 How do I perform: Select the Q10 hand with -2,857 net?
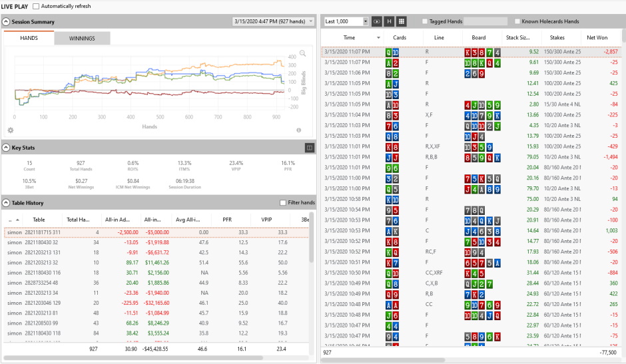tap(471, 52)
